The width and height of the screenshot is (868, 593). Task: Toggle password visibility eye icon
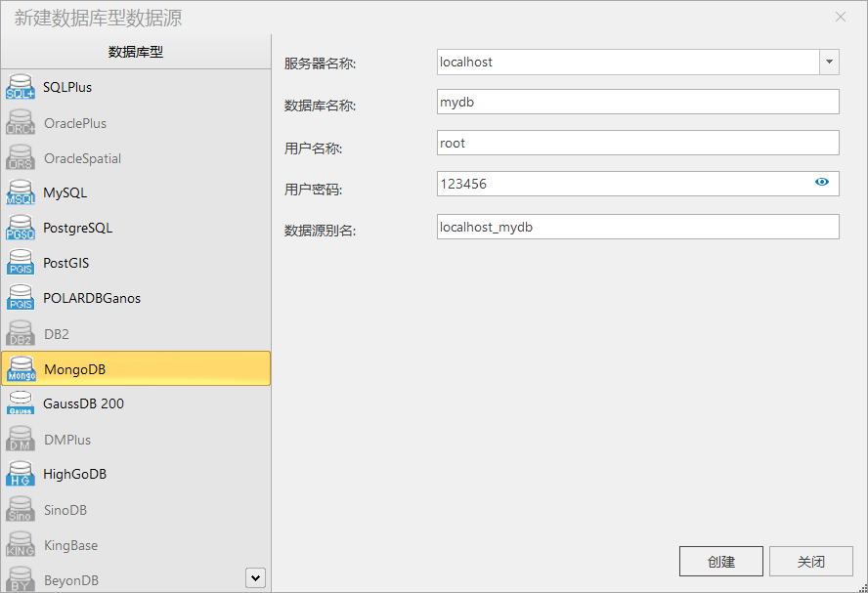[822, 182]
